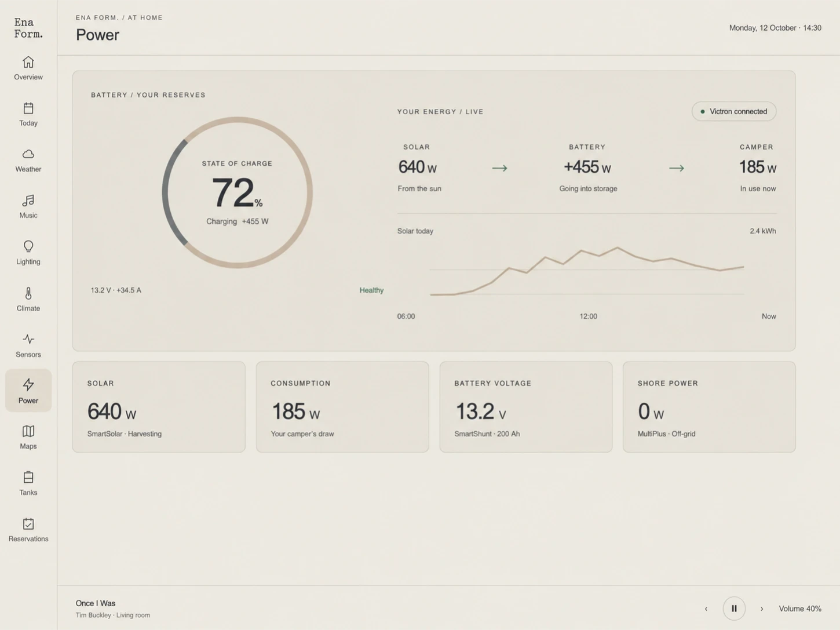This screenshot has width=840, height=630.
Task: Click the Ena Form. logo
Action: [x=28, y=28]
